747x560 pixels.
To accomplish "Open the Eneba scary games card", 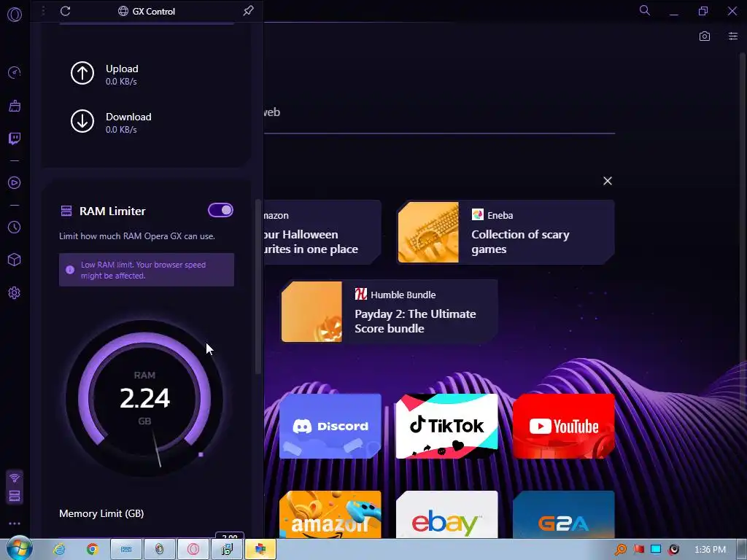I will click(506, 233).
